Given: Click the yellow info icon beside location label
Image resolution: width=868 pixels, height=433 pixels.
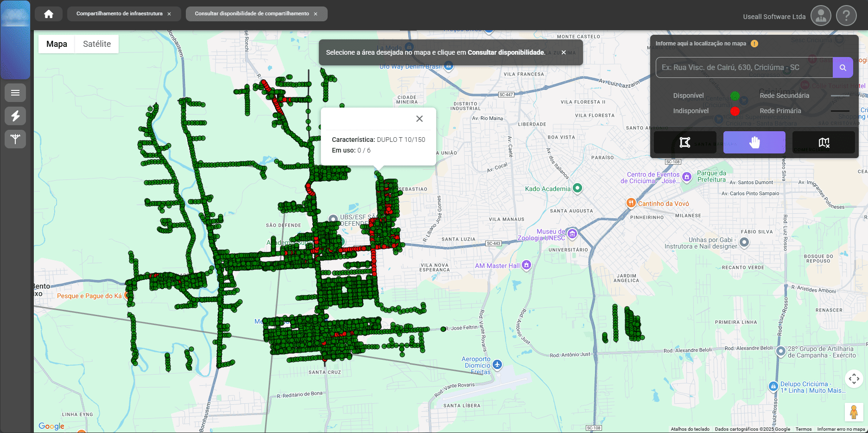Looking at the screenshot, I should click(x=754, y=44).
